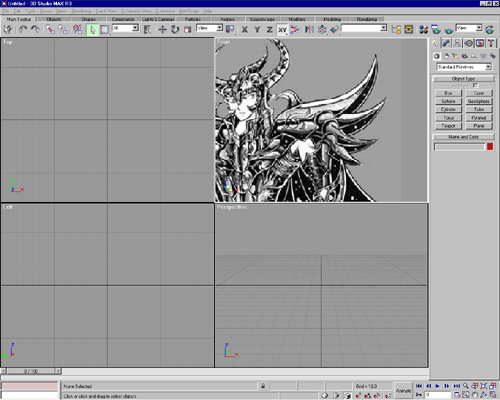Open the selection filter dropdown

point(126,28)
